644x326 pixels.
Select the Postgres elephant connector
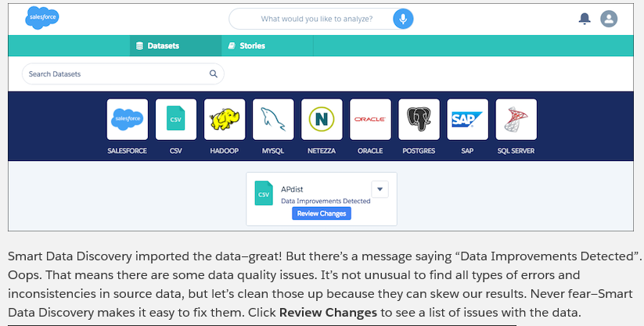point(419,120)
